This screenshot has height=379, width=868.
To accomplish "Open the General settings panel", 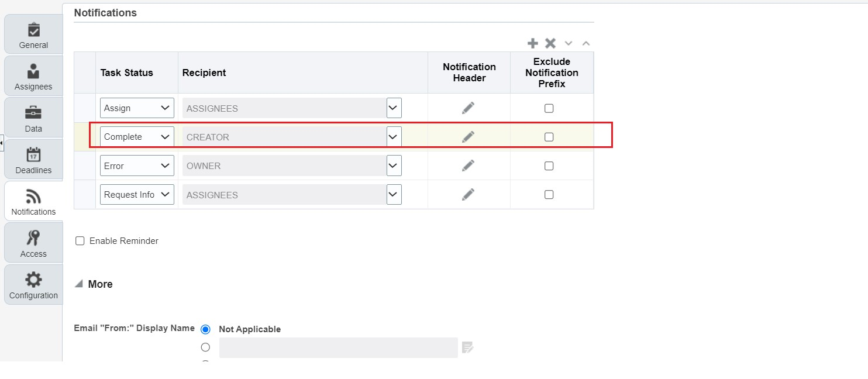I will (33, 33).
